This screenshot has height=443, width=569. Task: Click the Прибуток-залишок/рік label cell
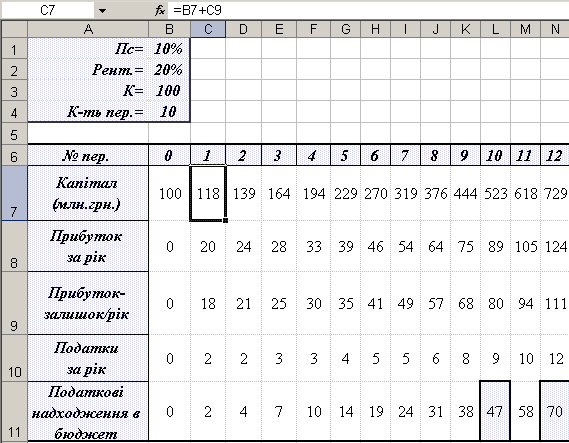coord(88,303)
